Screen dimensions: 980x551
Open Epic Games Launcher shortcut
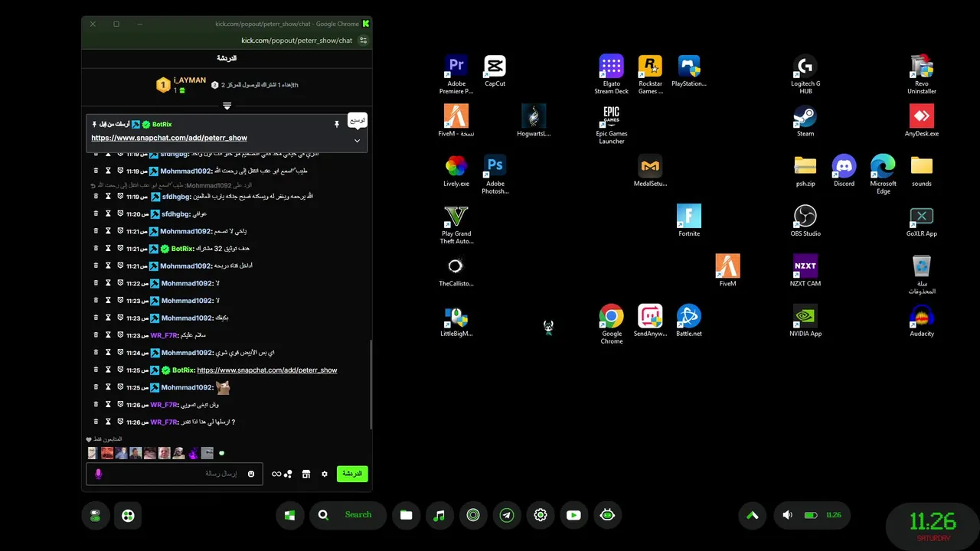(x=611, y=124)
